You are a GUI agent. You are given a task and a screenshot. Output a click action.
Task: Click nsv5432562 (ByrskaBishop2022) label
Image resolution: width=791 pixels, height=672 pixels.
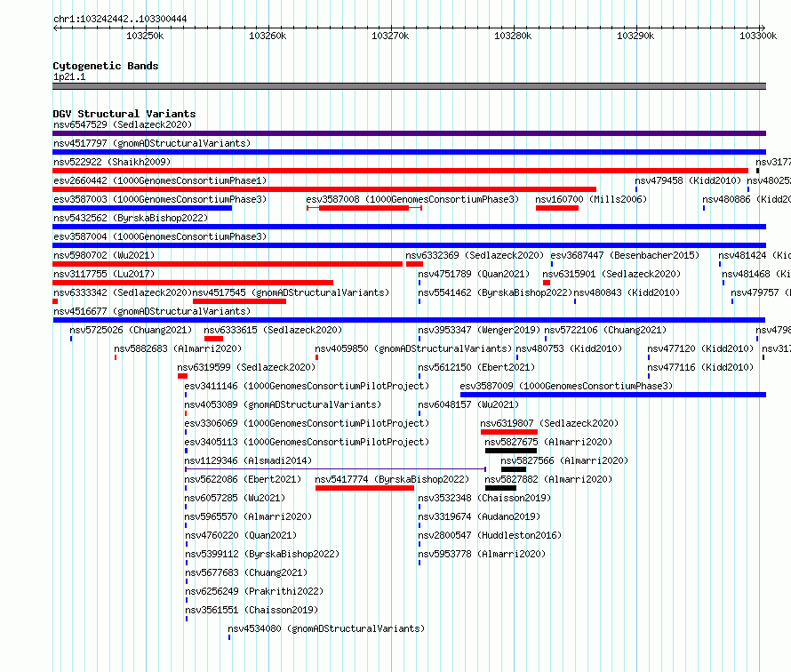click(131, 218)
